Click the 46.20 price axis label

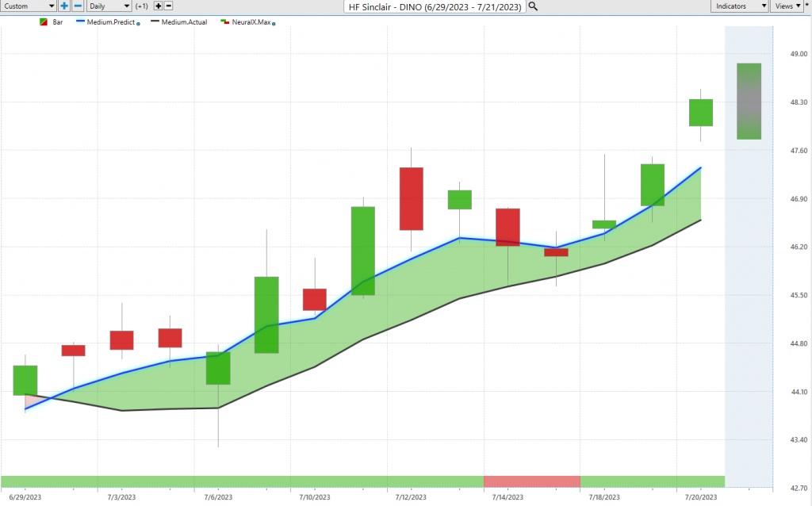click(799, 247)
